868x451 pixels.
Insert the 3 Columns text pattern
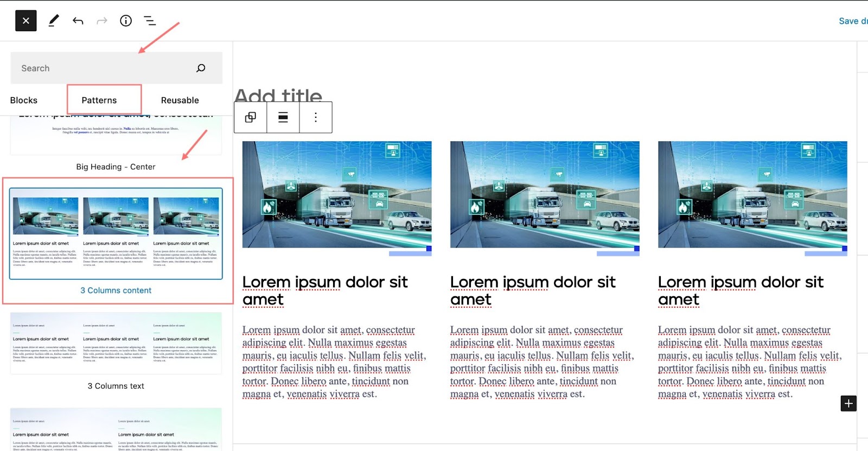(x=116, y=344)
